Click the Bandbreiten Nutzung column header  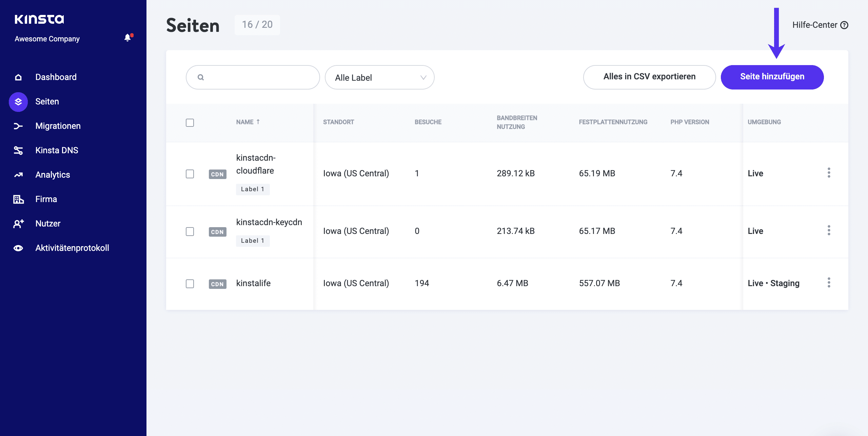517,122
